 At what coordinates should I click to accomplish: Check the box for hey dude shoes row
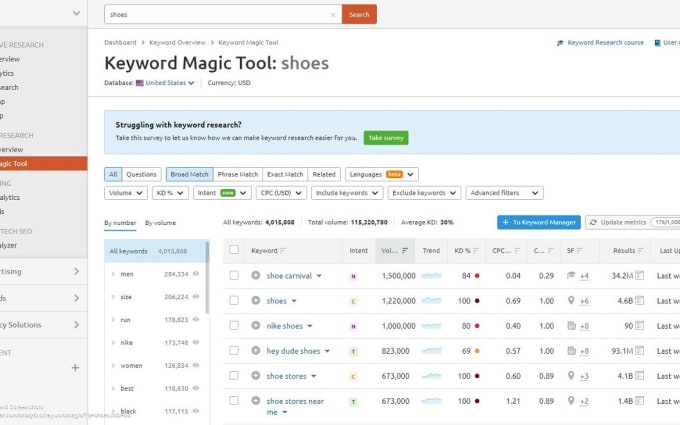(x=234, y=350)
